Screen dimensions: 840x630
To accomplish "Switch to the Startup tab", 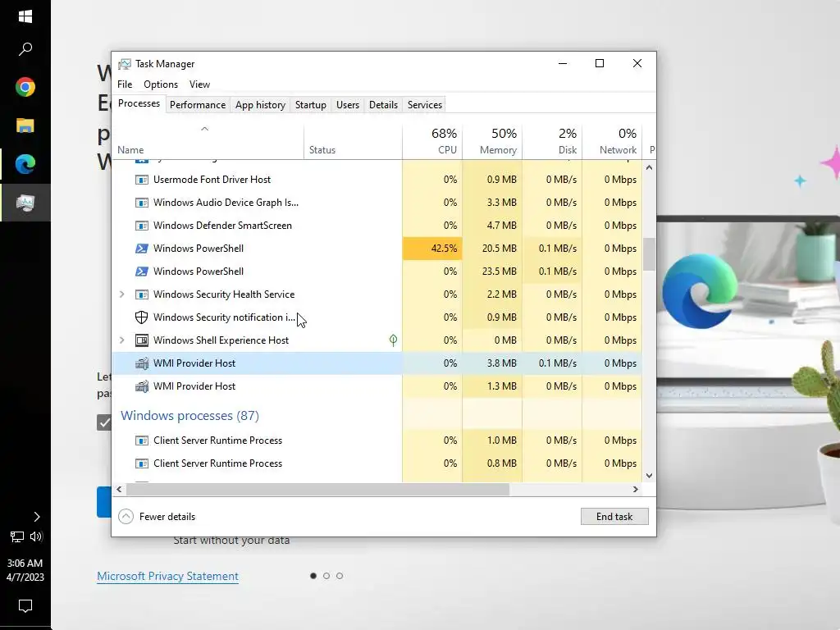I will pos(311,105).
